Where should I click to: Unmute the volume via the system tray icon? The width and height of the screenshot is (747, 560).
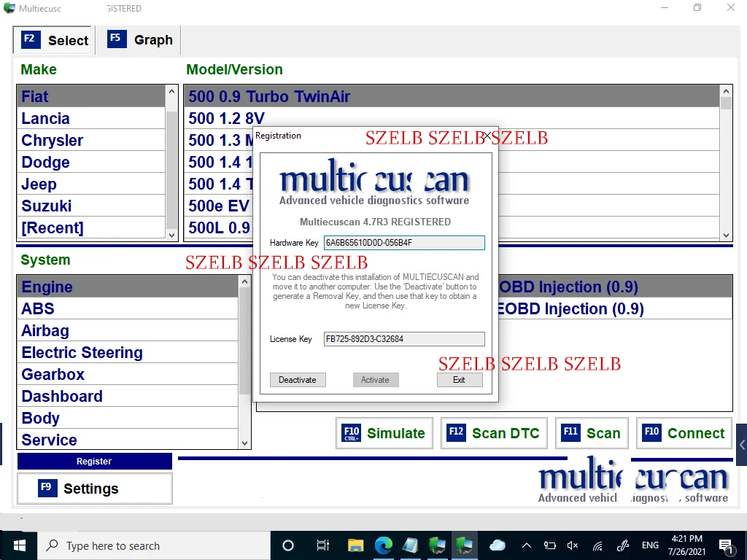pos(572,545)
